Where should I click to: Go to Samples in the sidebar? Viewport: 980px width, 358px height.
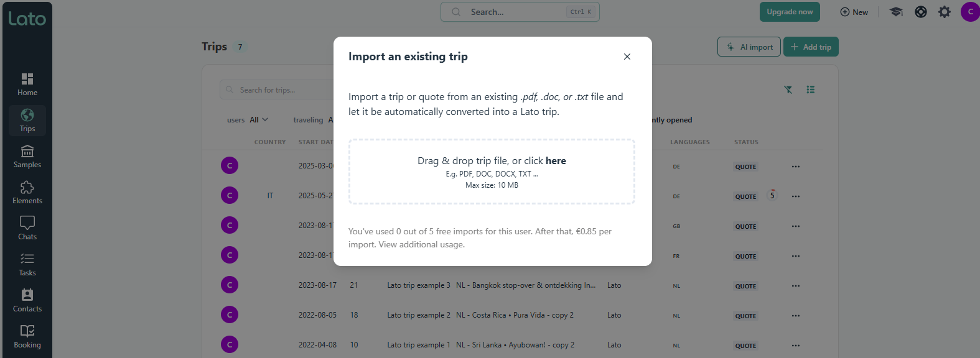point(27,157)
